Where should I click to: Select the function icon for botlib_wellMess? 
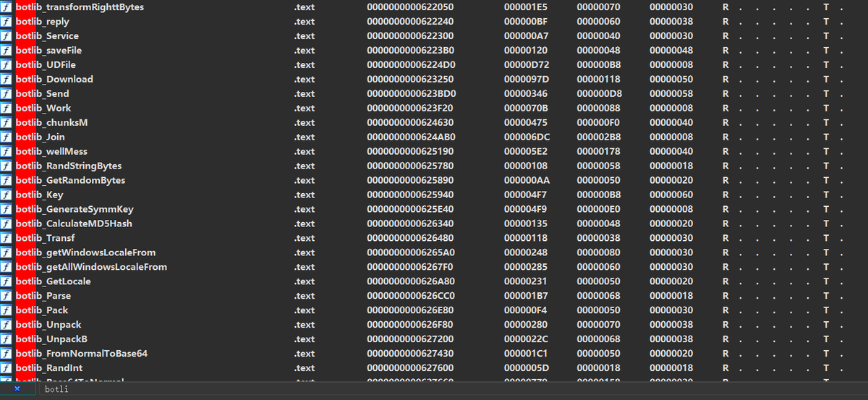[7, 151]
